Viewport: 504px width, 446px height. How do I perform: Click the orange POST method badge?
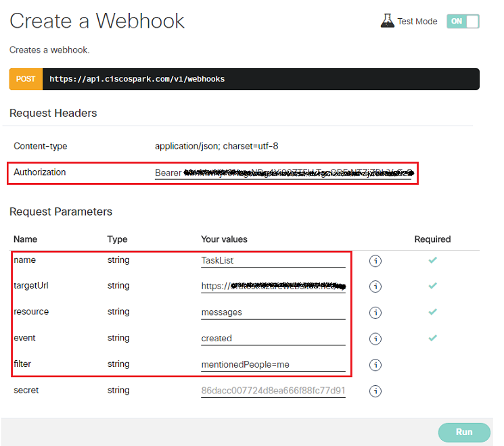26,79
